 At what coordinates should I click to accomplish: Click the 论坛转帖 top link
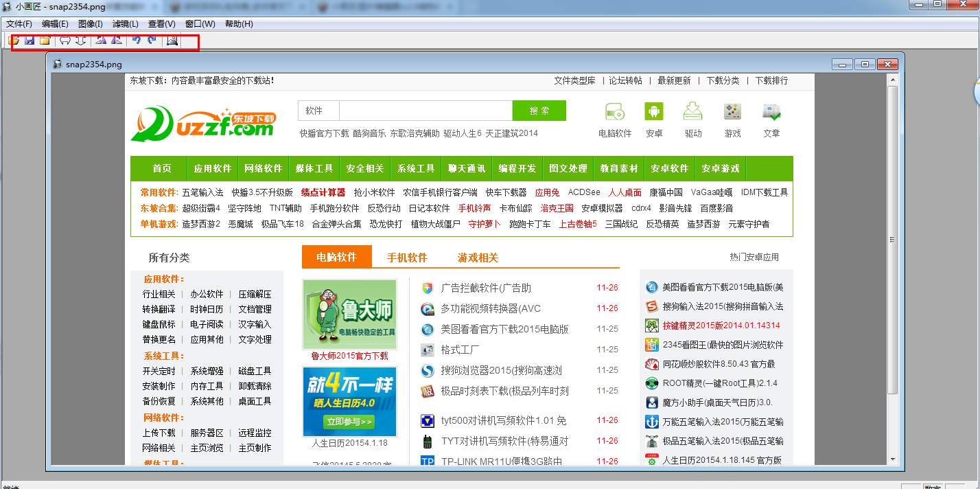tap(626, 80)
